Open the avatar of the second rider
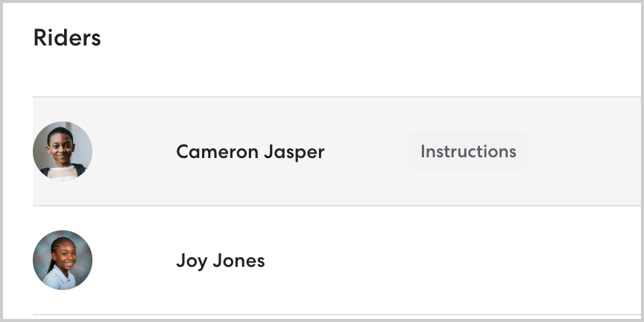 (x=63, y=260)
